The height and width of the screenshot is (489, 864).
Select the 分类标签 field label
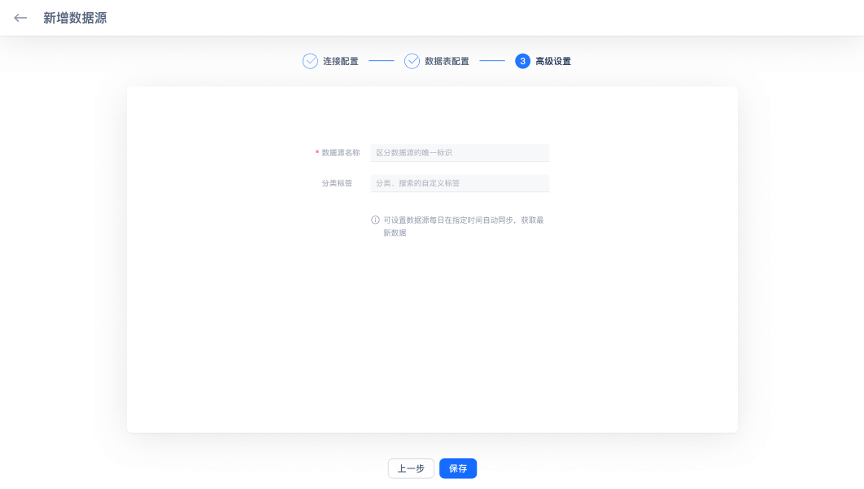coord(337,183)
